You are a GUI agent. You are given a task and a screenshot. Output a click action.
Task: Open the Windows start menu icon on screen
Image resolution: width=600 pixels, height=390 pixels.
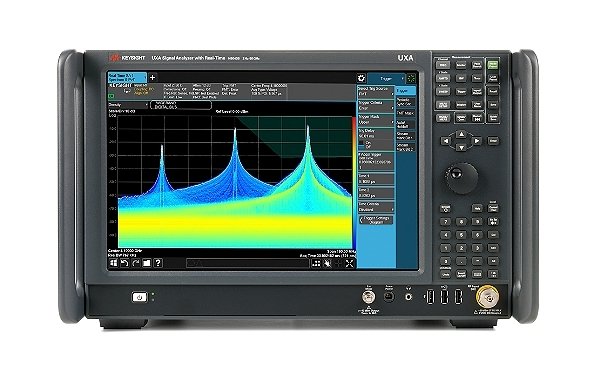coord(113,263)
